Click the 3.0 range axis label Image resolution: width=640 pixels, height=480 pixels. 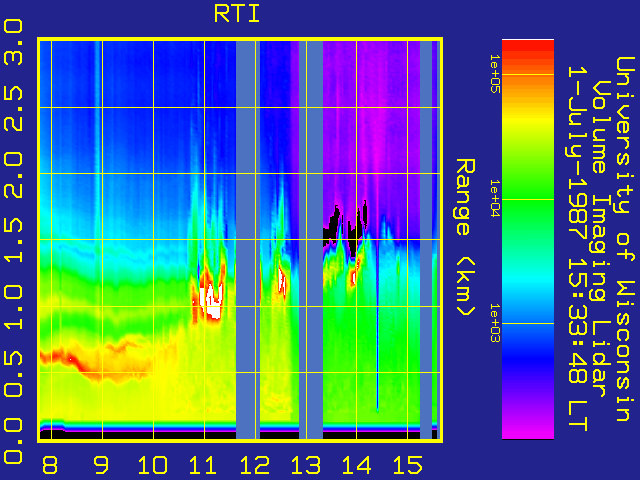[x=13, y=42]
